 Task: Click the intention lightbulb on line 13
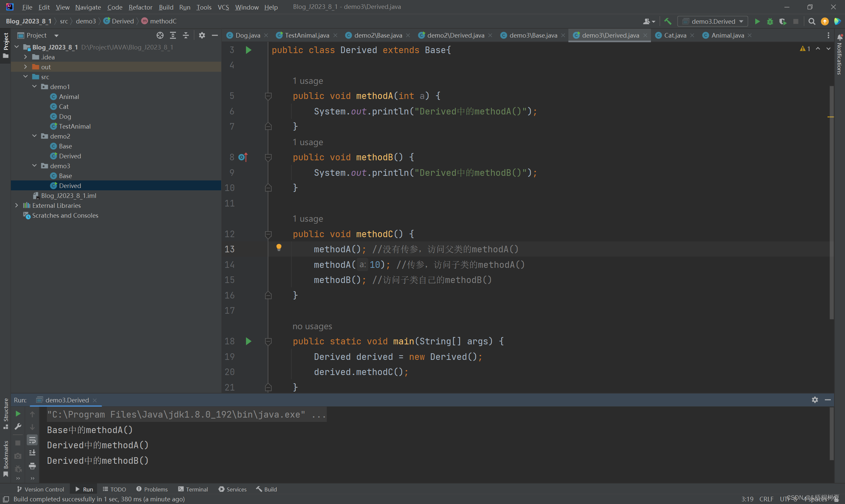[x=279, y=248]
